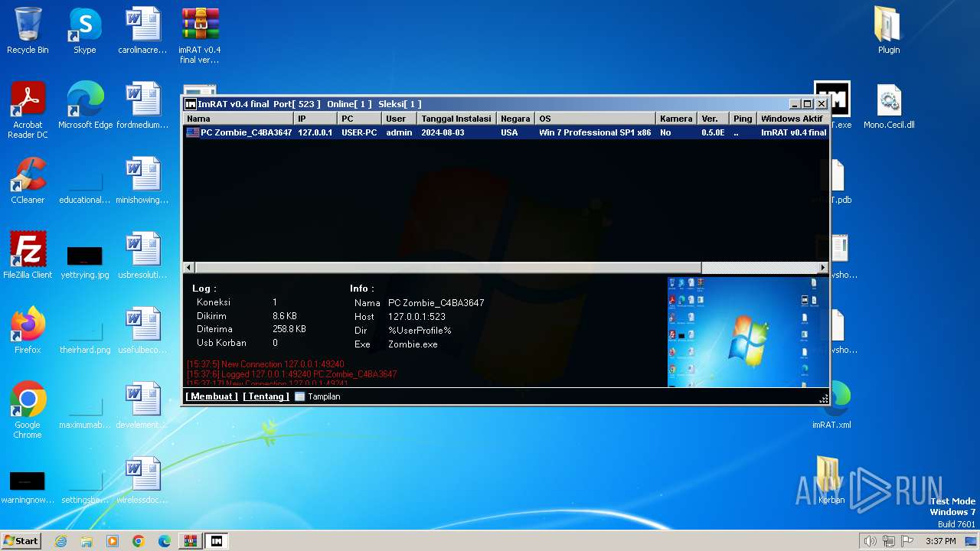
Task: Open the usbresoluti Word document
Action: coord(142,256)
